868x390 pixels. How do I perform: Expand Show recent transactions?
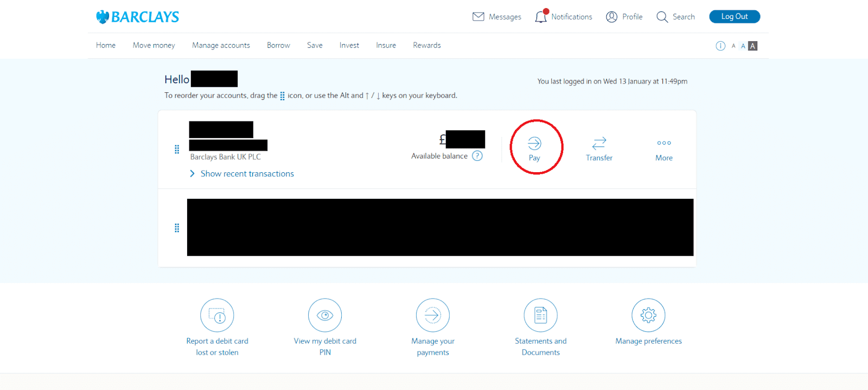coord(247,174)
